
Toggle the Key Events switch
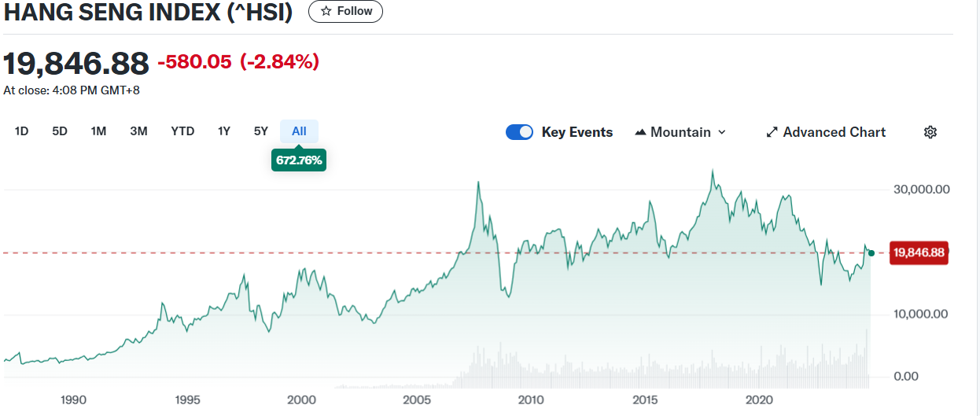click(519, 132)
